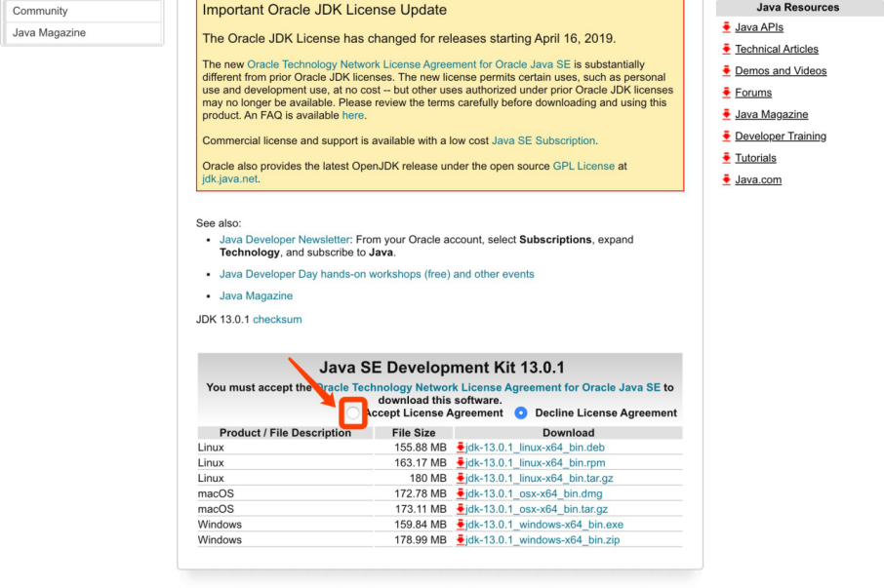Click Important Oracle JDK License Update heading
This screenshot has height=588, width=884.
click(x=324, y=10)
